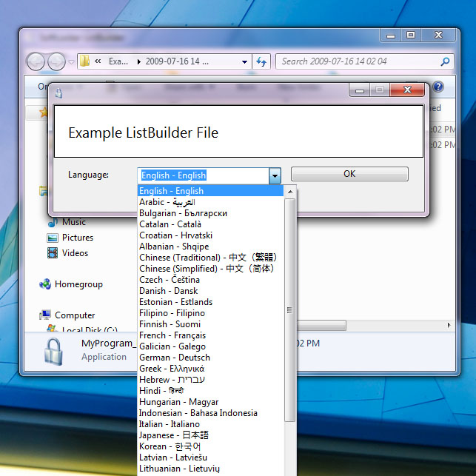Click the language list scrollbar down area

point(290,452)
